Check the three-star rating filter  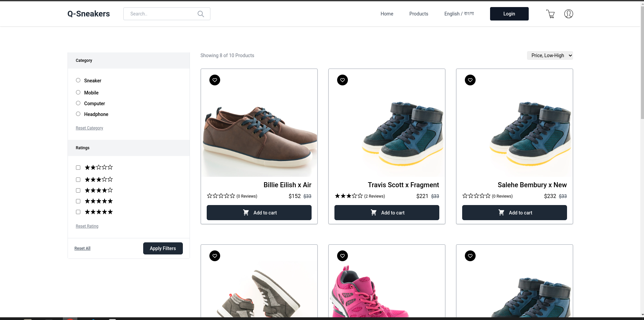coord(78,179)
